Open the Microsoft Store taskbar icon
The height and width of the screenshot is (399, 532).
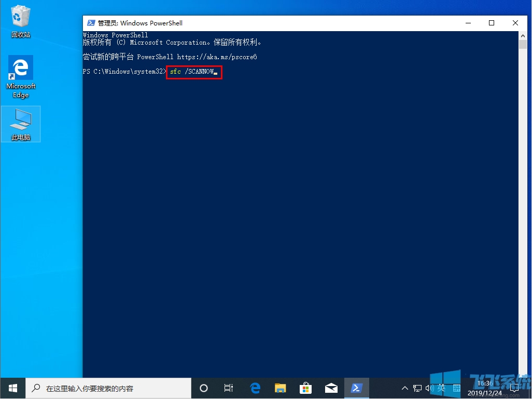[305, 388]
